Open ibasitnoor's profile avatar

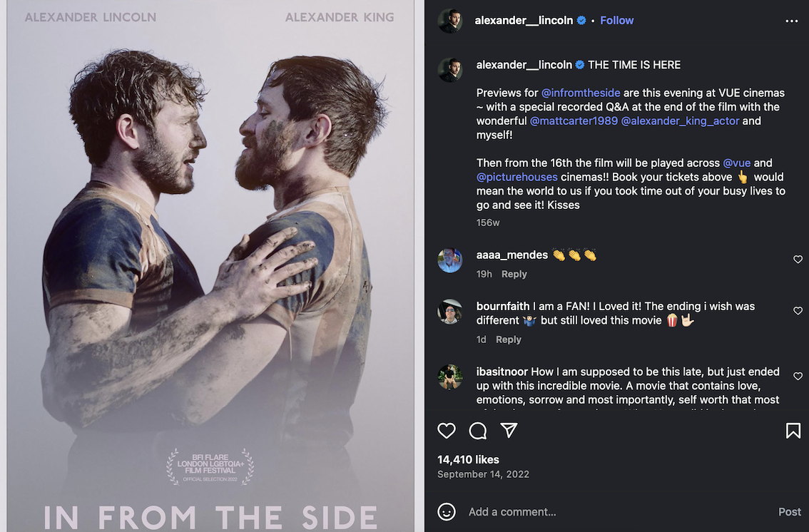[450, 377]
